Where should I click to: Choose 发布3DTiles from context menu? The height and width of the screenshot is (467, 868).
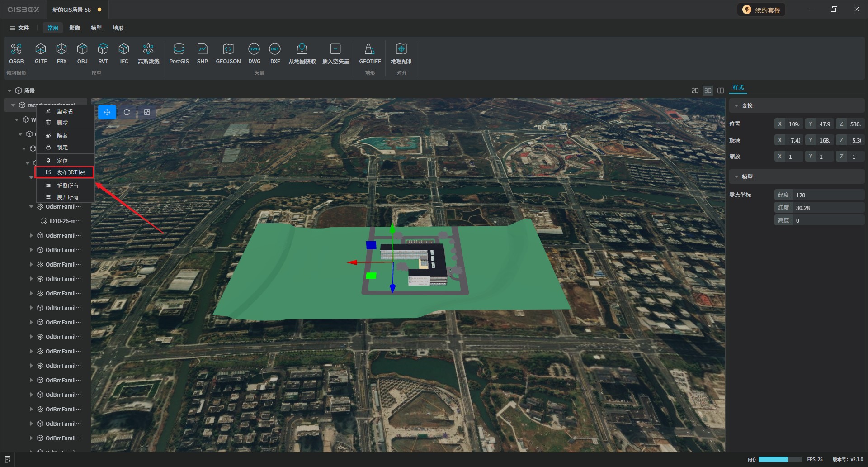point(71,172)
